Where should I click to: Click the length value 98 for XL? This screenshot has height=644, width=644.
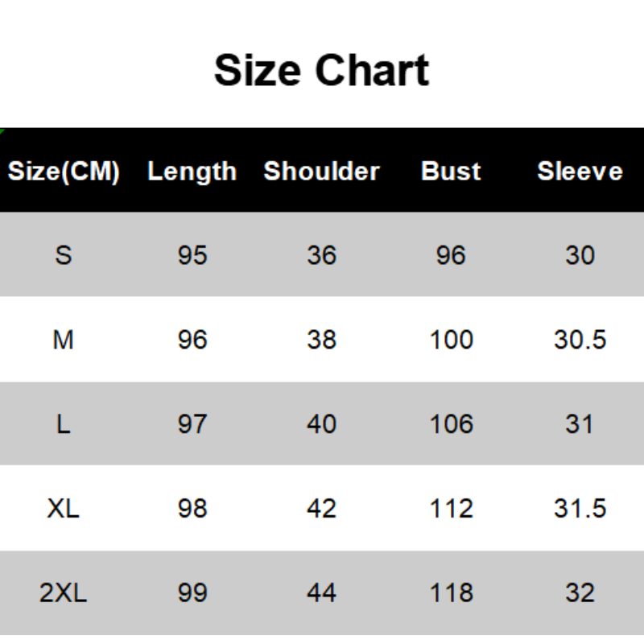(192, 509)
